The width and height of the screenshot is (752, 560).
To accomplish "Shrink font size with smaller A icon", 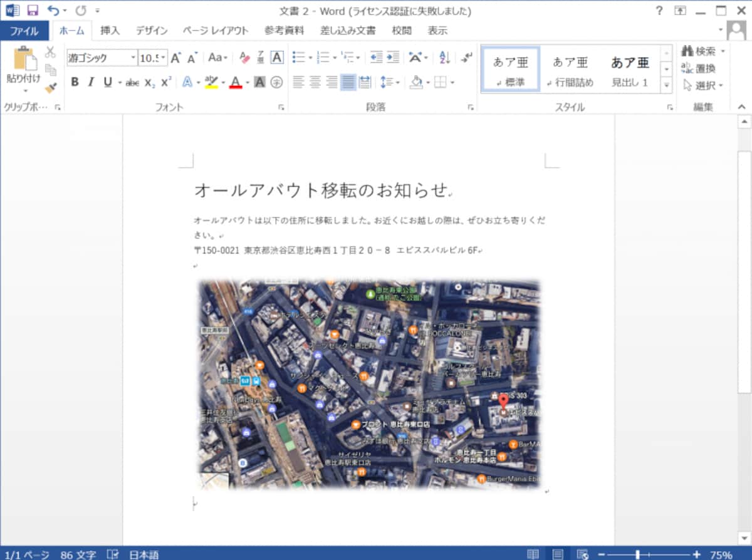I will click(192, 58).
